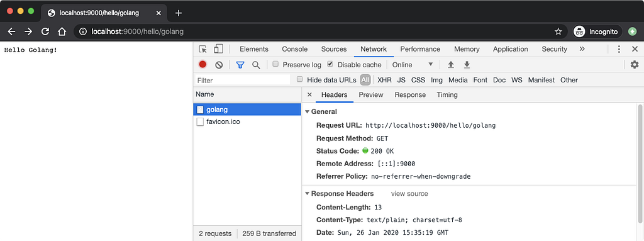Activate the inspect element picker icon
644x241 pixels.
click(203, 49)
